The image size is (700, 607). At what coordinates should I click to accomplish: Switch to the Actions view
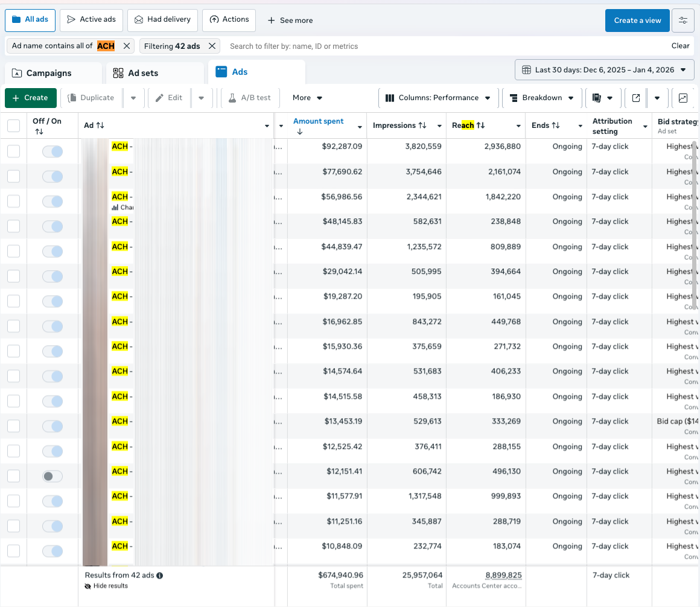(229, 20)
